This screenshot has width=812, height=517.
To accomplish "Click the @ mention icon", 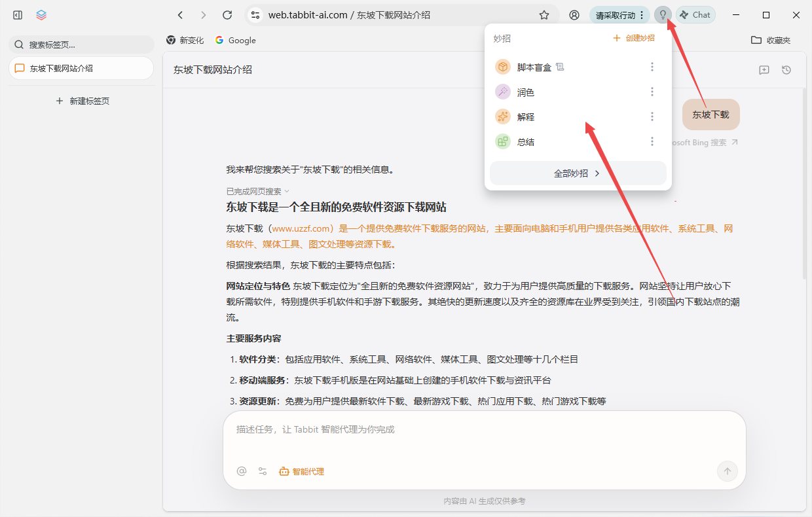I will tap(242, 471).
